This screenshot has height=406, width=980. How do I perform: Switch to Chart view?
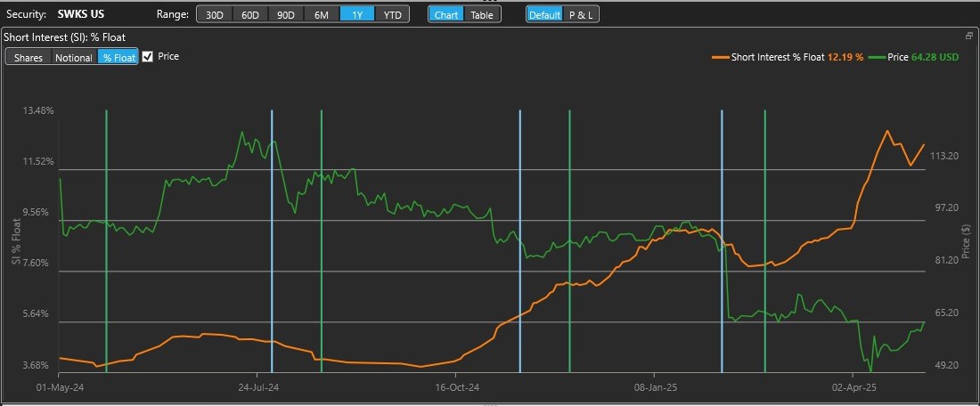pyautogui.click(x=446, y=14)
